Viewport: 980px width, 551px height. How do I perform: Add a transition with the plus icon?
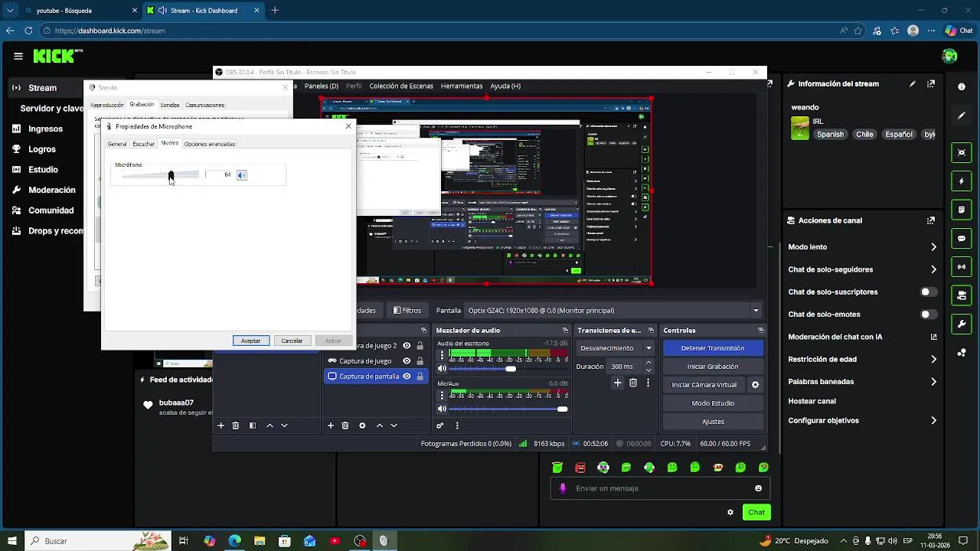617,383
